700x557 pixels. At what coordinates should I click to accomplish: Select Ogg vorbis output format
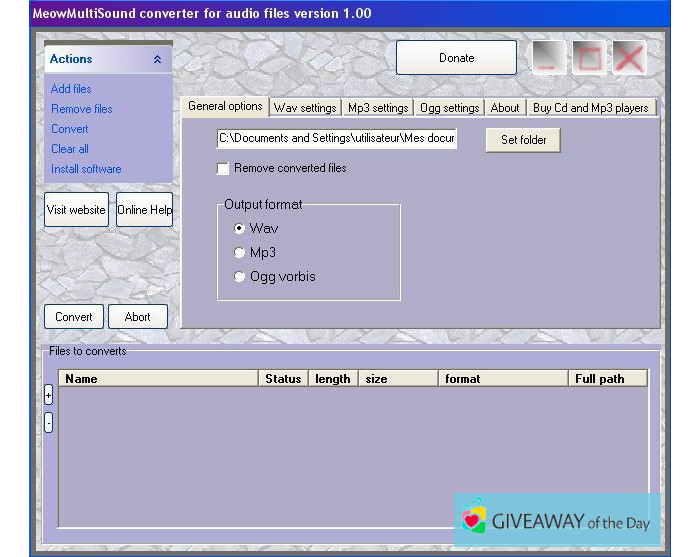[x=239, y=277]
